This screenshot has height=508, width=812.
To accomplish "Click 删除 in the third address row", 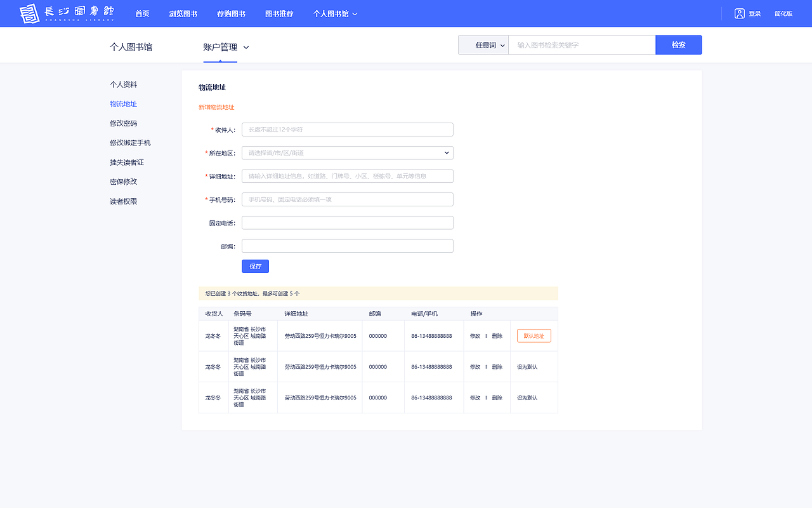I will (497, 398).
